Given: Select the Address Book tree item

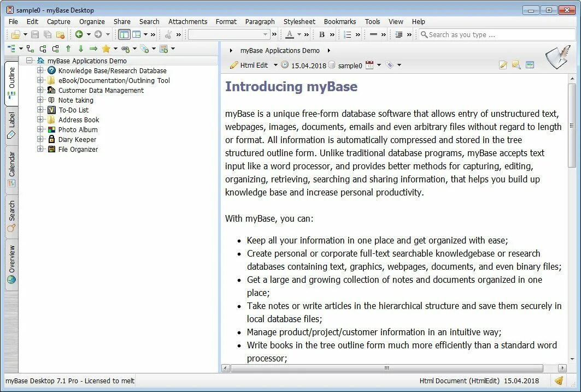Looking at the screenshot, I should tap(79, 120).
